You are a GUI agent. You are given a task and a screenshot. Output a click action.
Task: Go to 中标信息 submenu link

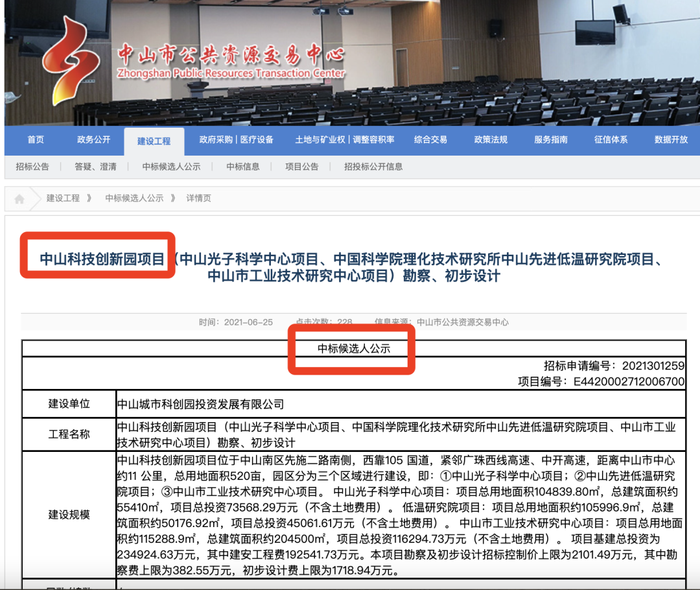pos(243,167)
